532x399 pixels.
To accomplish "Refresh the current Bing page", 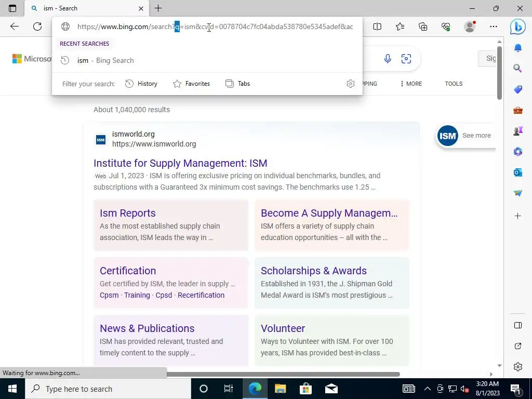I will (x=37, y=26).
